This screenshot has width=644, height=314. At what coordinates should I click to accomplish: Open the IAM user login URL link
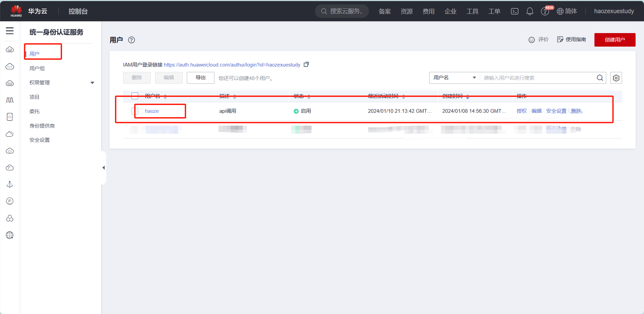[232, 65]
